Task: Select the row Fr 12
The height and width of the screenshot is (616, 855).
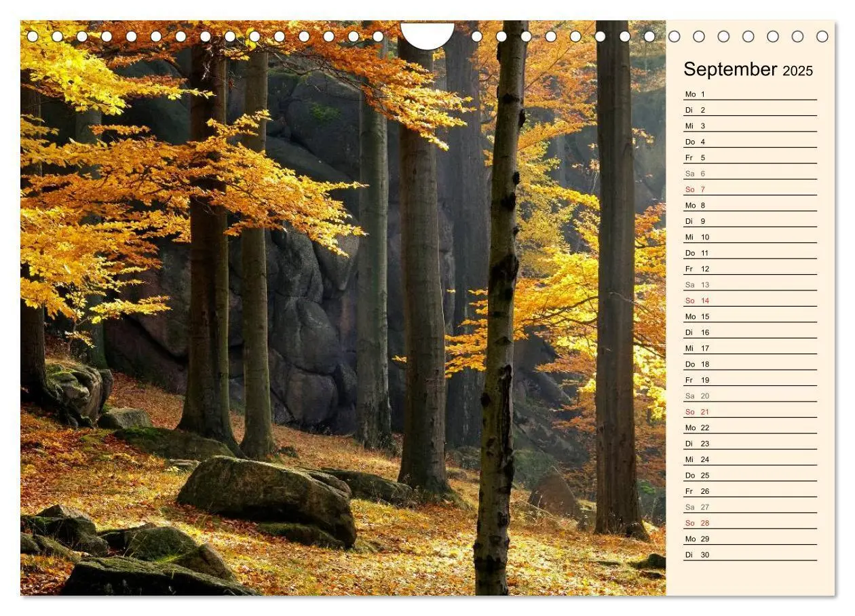Action: [x=750, y=269]
